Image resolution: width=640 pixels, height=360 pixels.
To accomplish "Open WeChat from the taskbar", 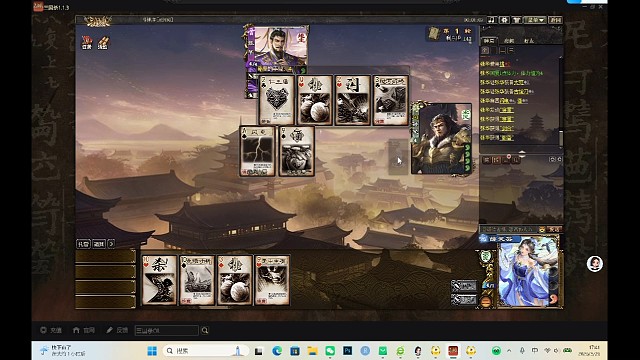I will pos(330,351).
